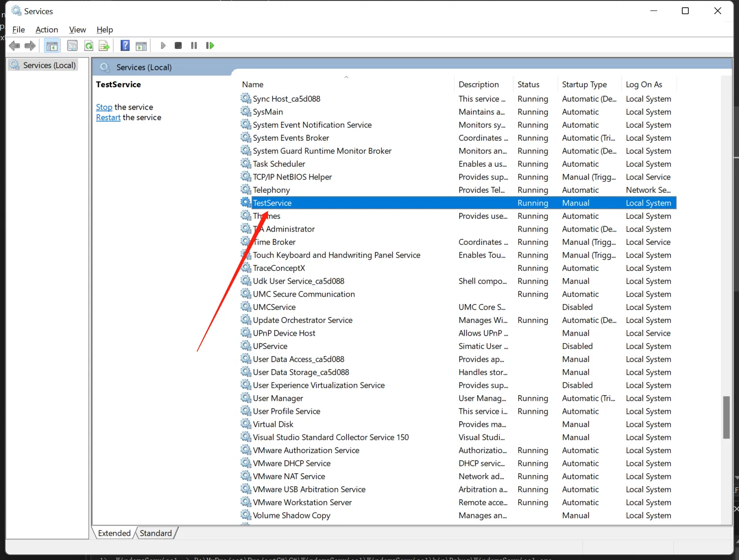Screen dimensions: 739x560
Task: Click gear icon beside Volume Shadow Copy
Action: click(246, 515)
